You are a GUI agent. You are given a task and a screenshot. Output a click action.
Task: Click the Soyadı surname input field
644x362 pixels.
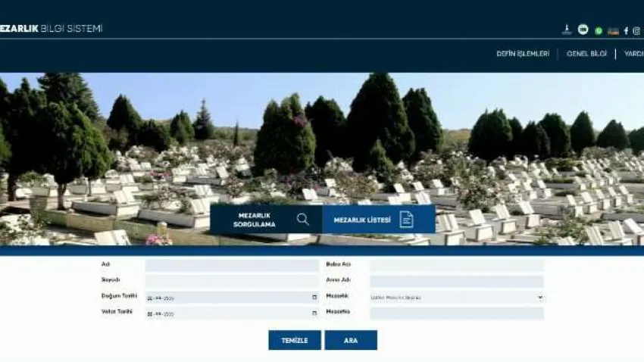pyautogui.click(x=232, y=281)
